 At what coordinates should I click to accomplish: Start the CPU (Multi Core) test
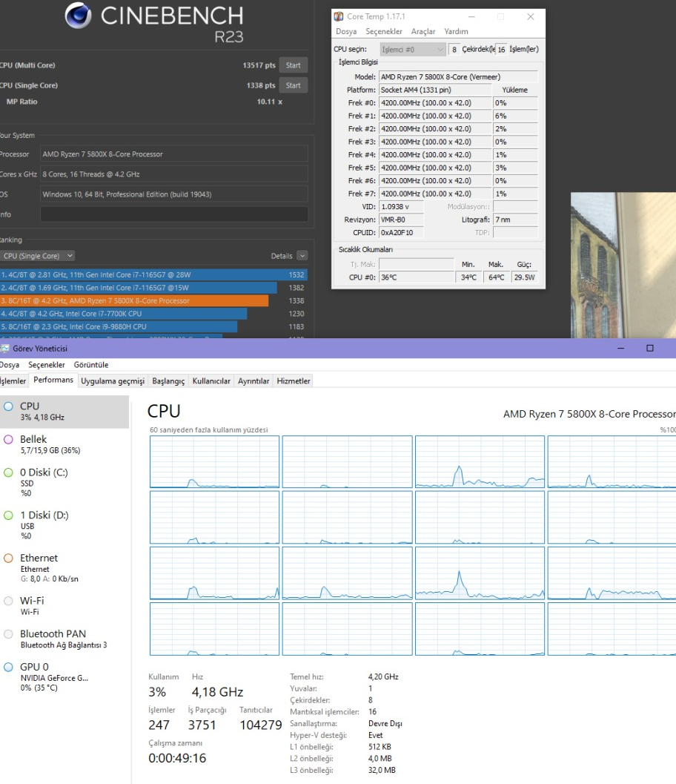pos(294,65)
